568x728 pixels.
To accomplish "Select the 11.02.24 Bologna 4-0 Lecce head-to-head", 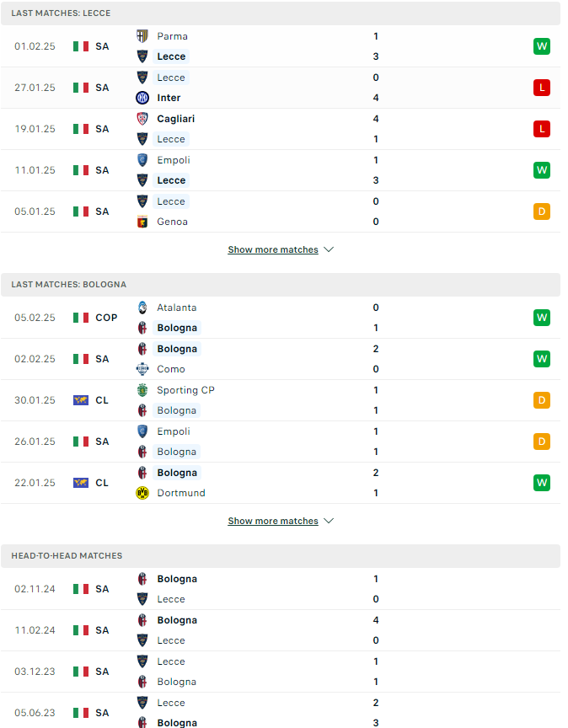I will (x=281, y=630).
